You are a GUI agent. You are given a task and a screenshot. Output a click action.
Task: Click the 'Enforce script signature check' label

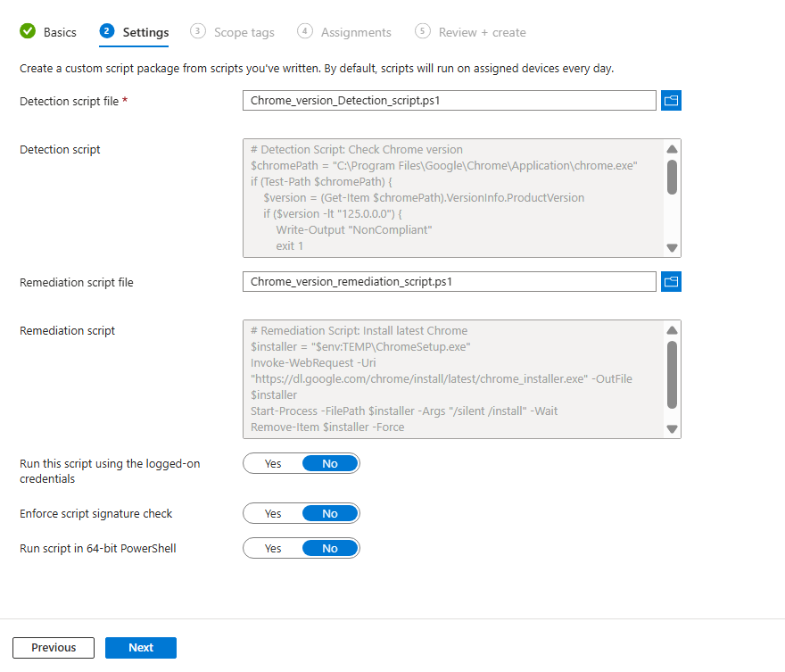[x=95, y=514]
